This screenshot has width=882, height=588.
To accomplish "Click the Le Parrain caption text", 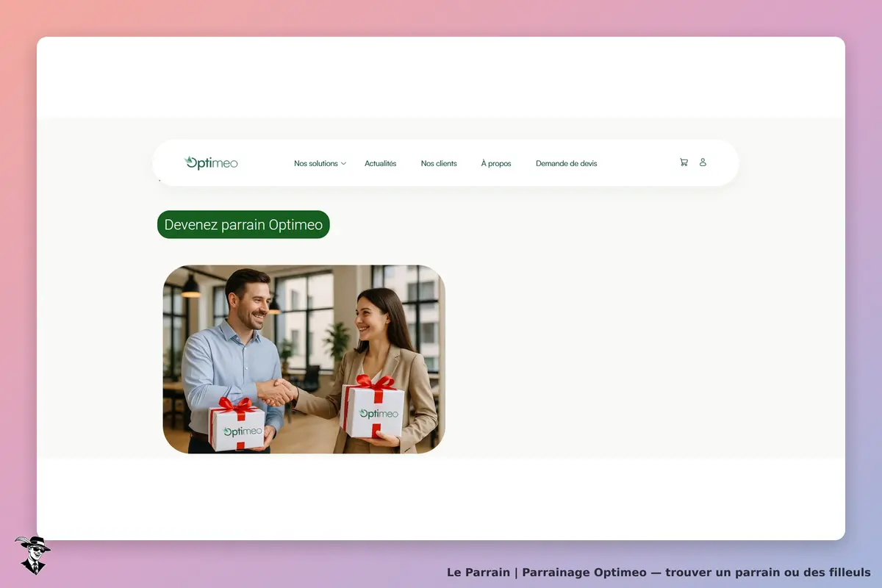I will [x=659, y=572].
